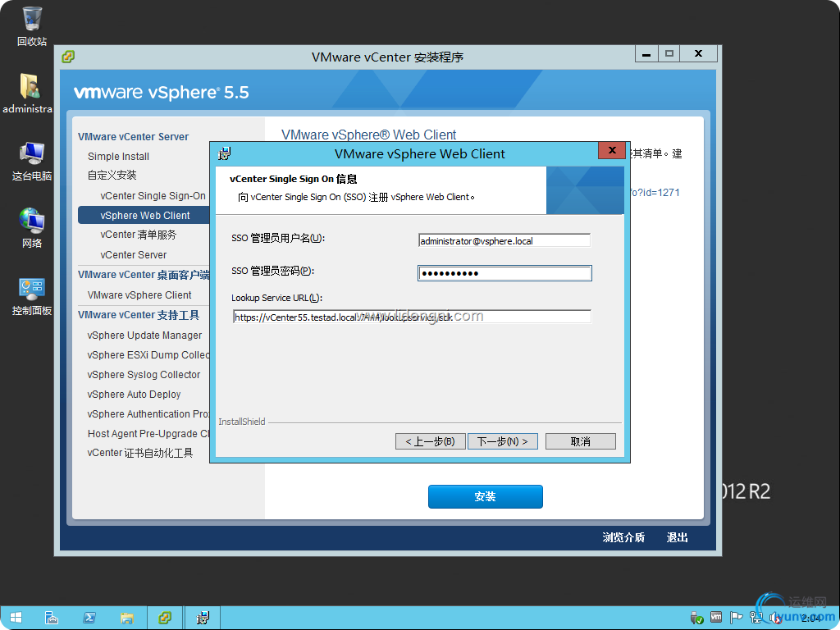Minimize the VMware vCenter installer window
The image size is (840, 630).
[646, 53]
